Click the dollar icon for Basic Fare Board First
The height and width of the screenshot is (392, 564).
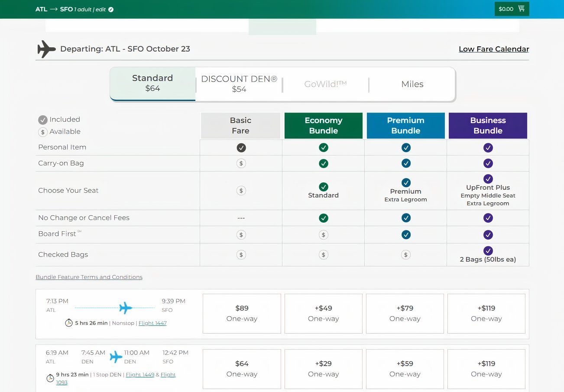[x=241, y=235]
